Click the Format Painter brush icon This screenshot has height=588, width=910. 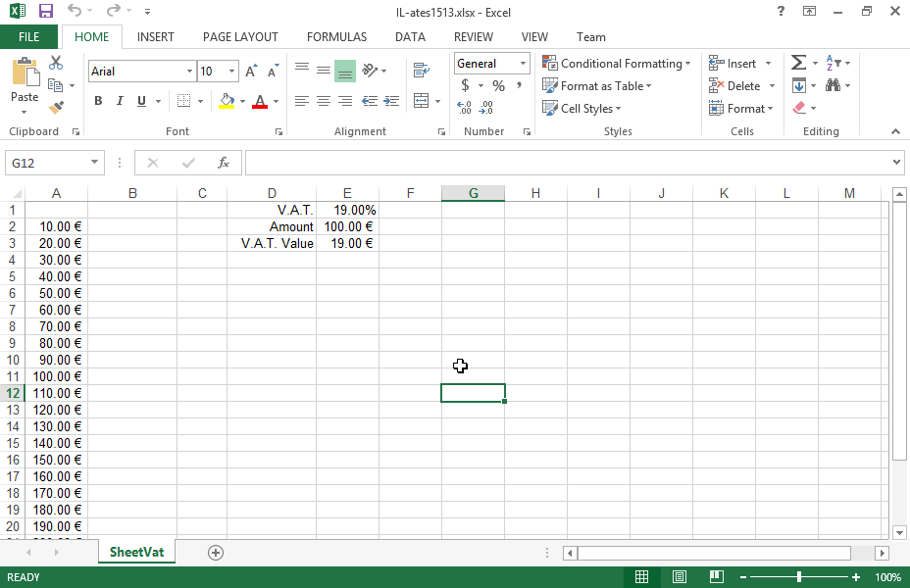click(56, 108)
